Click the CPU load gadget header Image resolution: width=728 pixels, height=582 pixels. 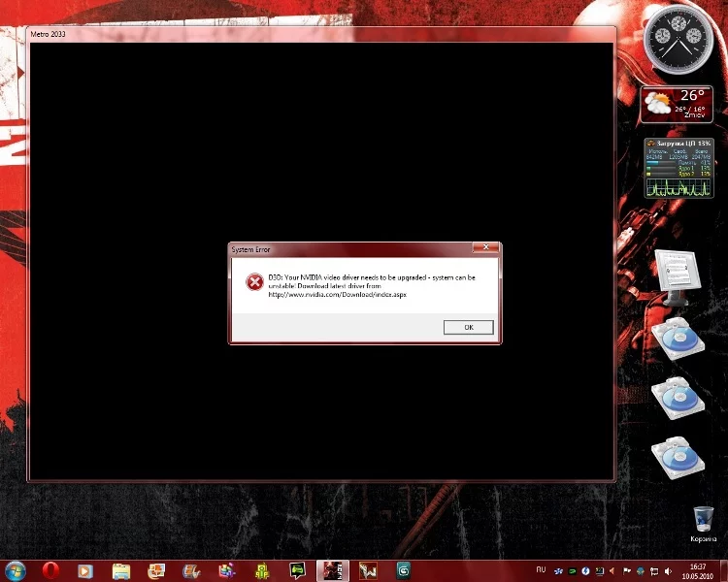[x=678, y=143]
